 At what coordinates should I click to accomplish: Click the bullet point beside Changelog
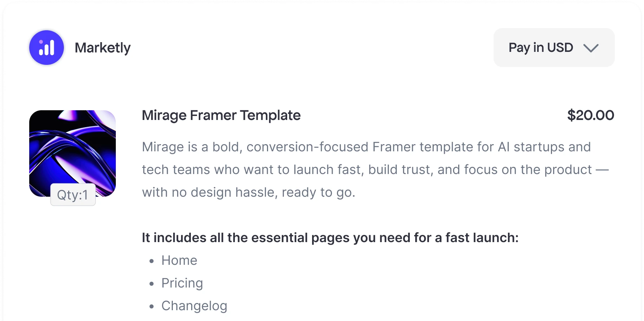[x=152, y=306]
